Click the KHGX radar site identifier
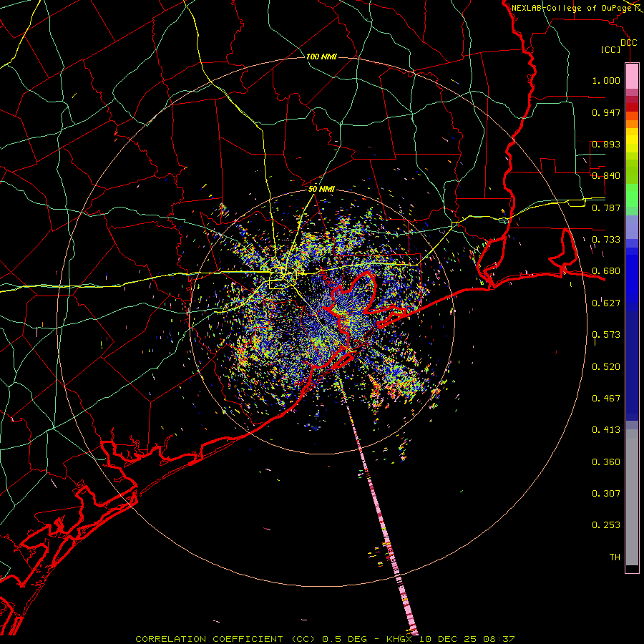Screen dimensions: 644x644 (x=399, y=639)
